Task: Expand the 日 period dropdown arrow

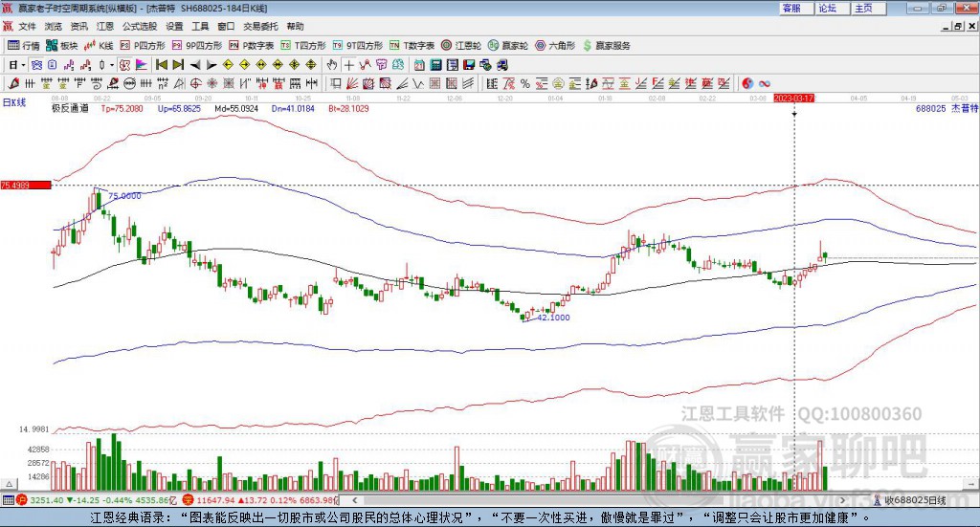Action: [23, 65]
